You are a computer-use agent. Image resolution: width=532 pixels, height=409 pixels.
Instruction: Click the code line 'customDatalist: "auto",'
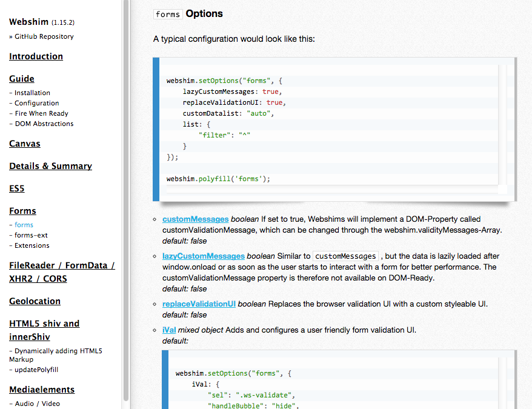(228, 113)
